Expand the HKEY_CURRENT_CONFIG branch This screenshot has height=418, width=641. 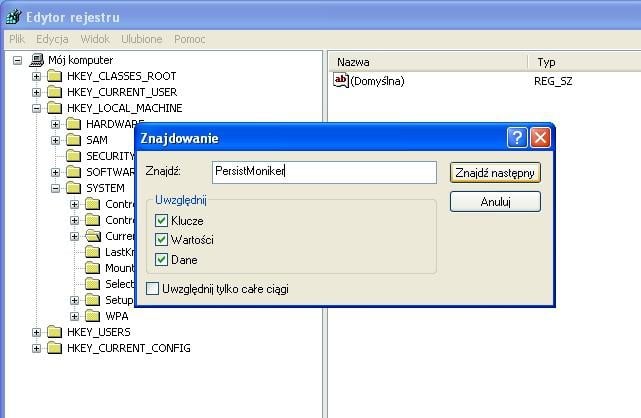pyautogui.click(x=36, y=348)
